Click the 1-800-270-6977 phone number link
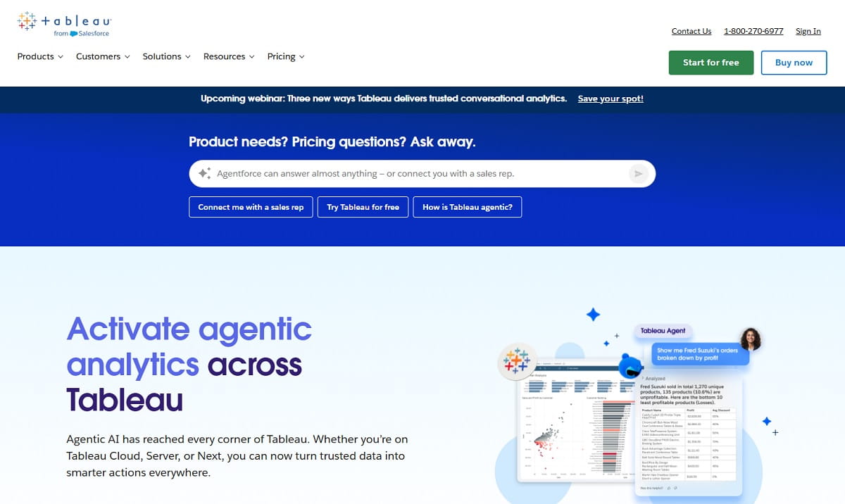Screen dimensions: 845x504 [x=753, y=31]
